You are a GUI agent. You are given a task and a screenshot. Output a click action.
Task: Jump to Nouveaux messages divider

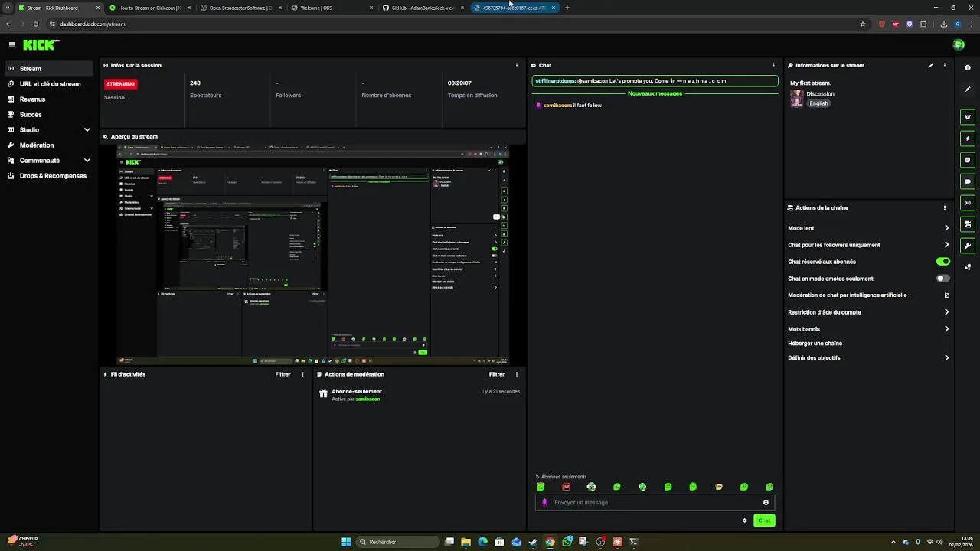655,93
